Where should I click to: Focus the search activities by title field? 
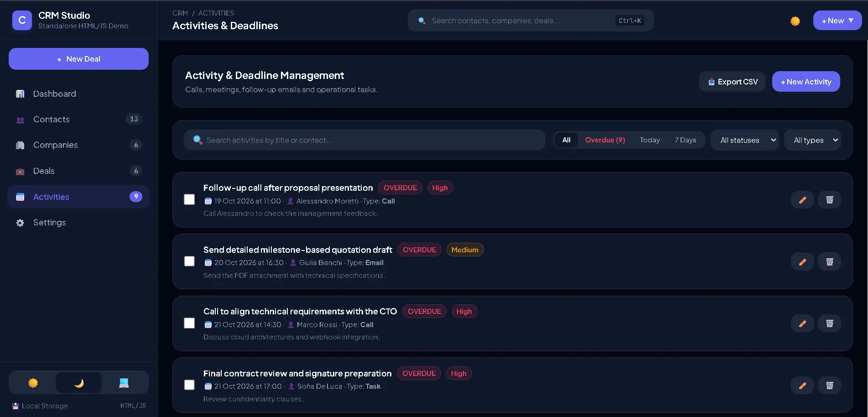click(364, 140)
